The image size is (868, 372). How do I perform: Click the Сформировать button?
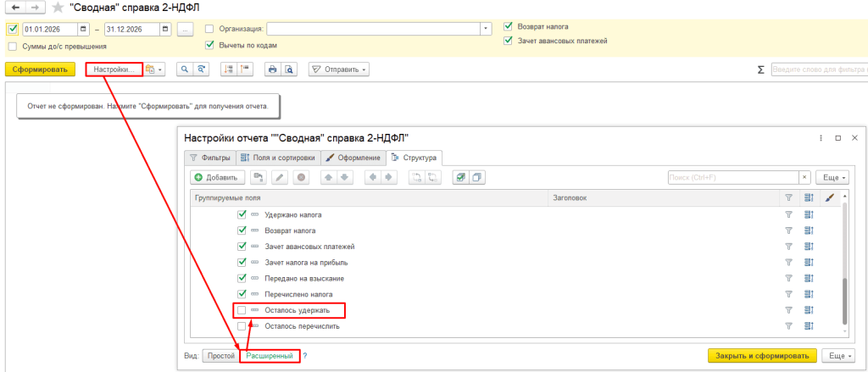pyautogui.click(x=40, y=69)
